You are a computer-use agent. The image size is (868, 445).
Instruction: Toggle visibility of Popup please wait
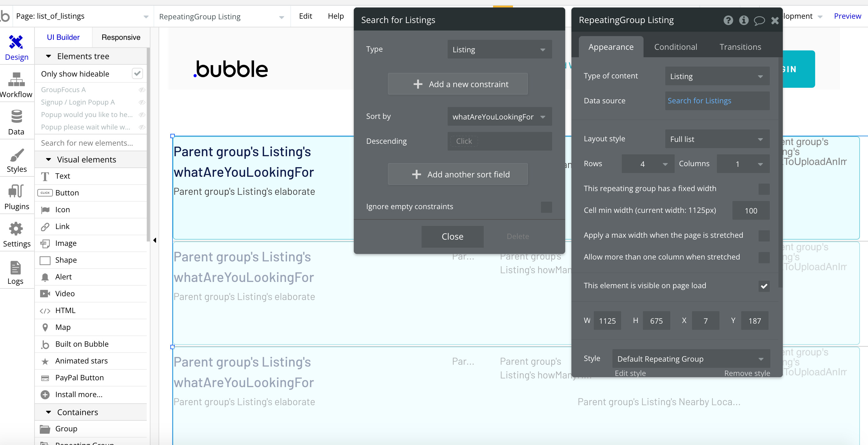pyautogui.click(x=142, y=127)
